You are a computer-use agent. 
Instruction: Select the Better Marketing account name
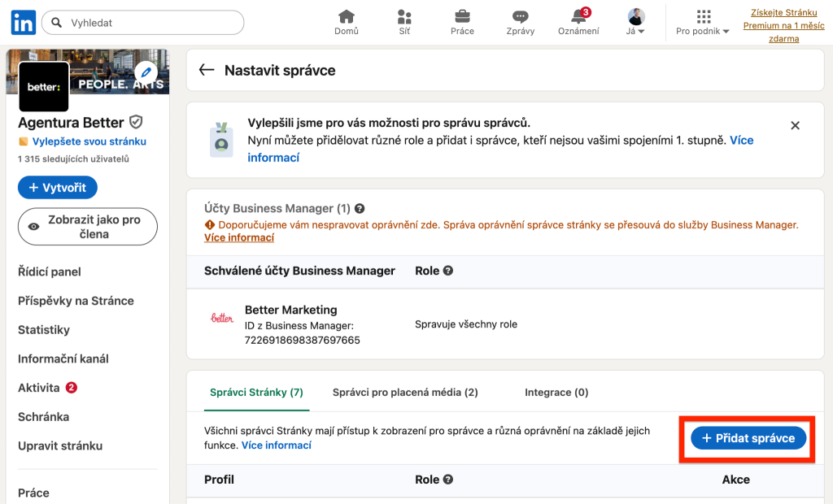click(290, 310)
